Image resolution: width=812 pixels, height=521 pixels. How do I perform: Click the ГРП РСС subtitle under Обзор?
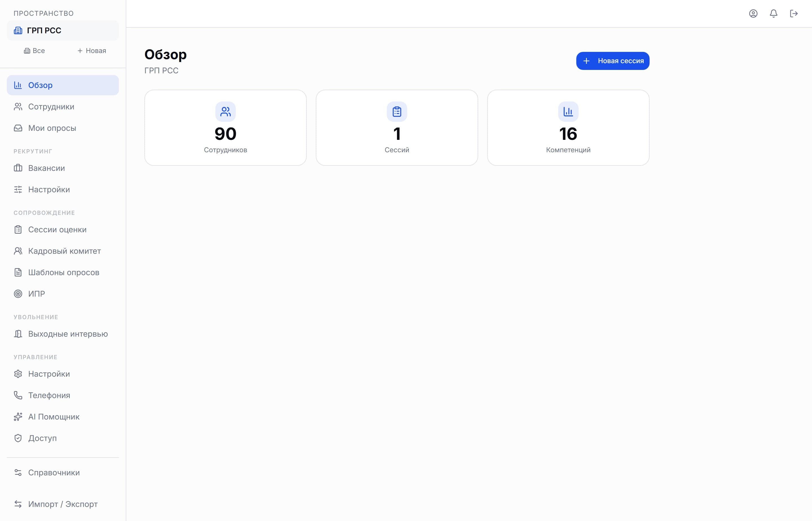coord(161,70)
